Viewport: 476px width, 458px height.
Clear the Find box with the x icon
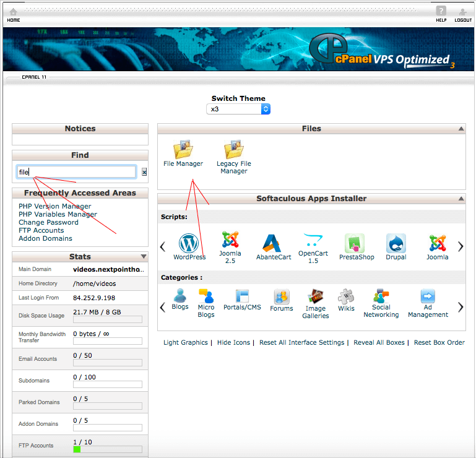click(x=144, y=172)
